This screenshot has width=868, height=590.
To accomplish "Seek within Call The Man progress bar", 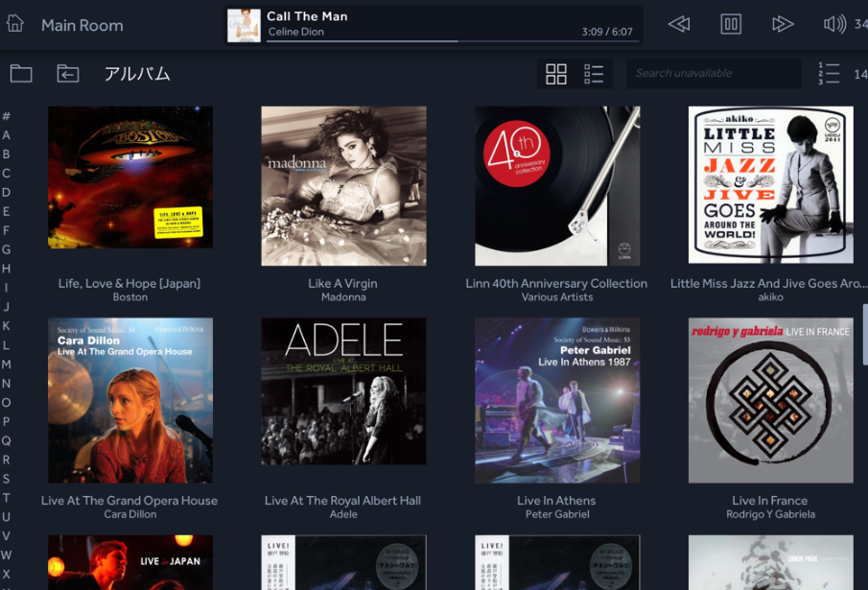I will (453, 41).
